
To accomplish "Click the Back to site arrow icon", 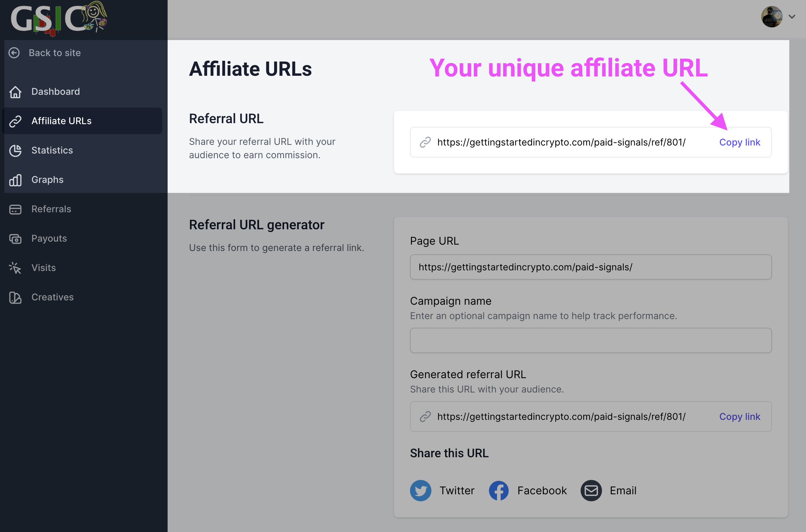I will [x=14, y=53].
